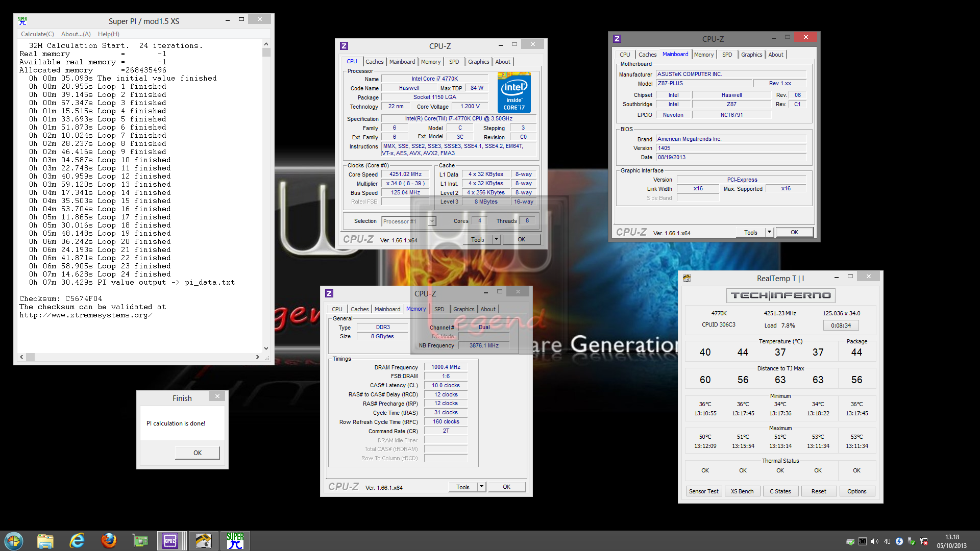Click Tools button in CPU window
This screenshot has width=980, height=551.
coord(478,240)
